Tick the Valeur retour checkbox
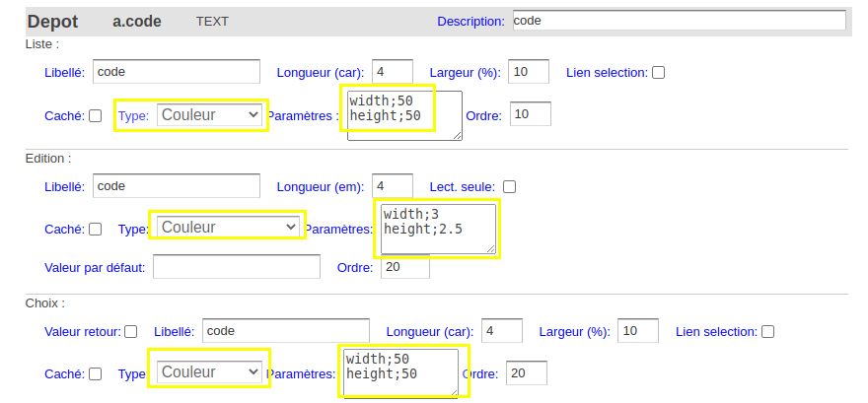This screenshot has width=868, height=403. coord(130,332)
